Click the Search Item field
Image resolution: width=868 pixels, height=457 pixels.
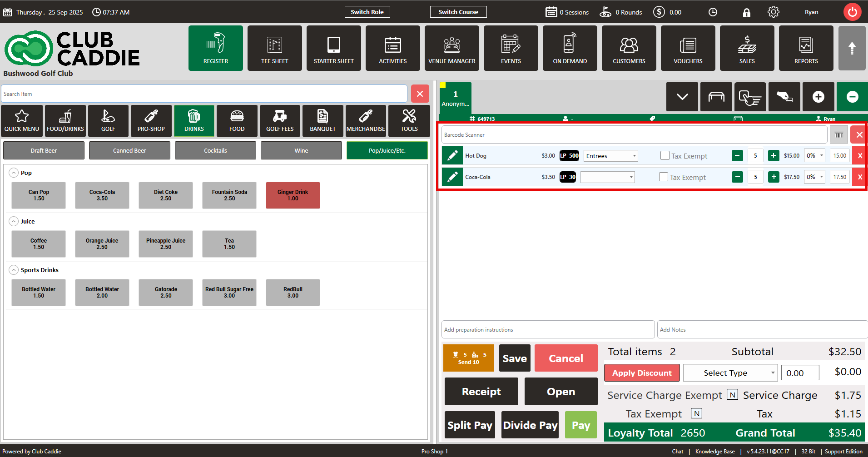(x=204, y=94)
